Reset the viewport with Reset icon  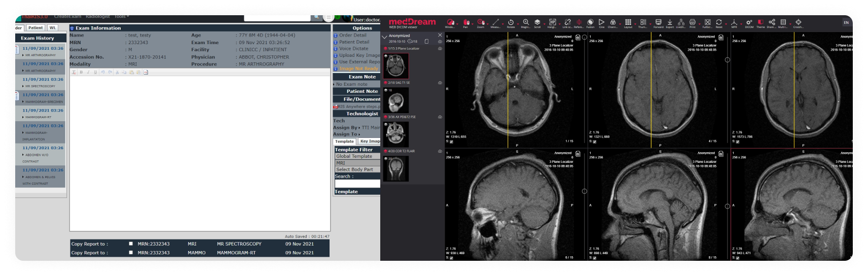(719, 22)
